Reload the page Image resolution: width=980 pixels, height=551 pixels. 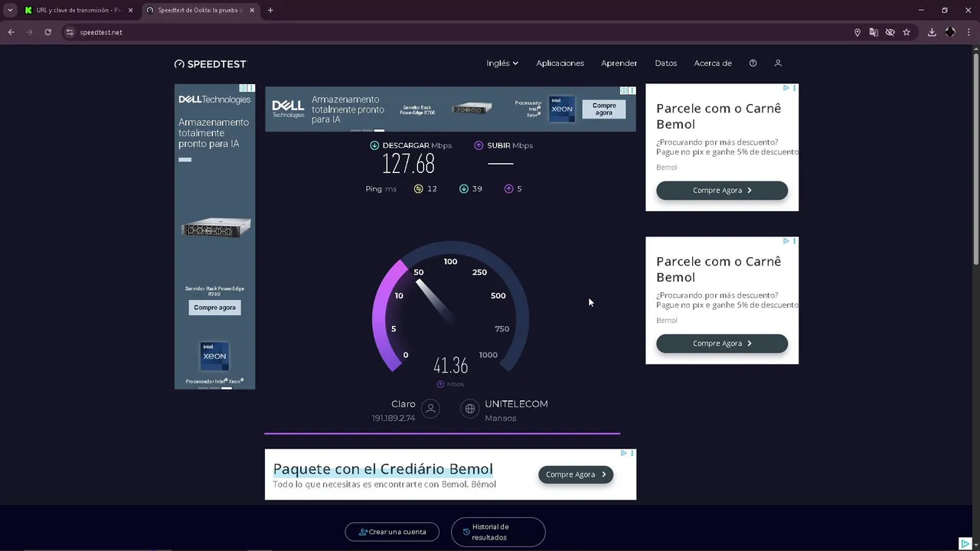click(x=47, y=32)
